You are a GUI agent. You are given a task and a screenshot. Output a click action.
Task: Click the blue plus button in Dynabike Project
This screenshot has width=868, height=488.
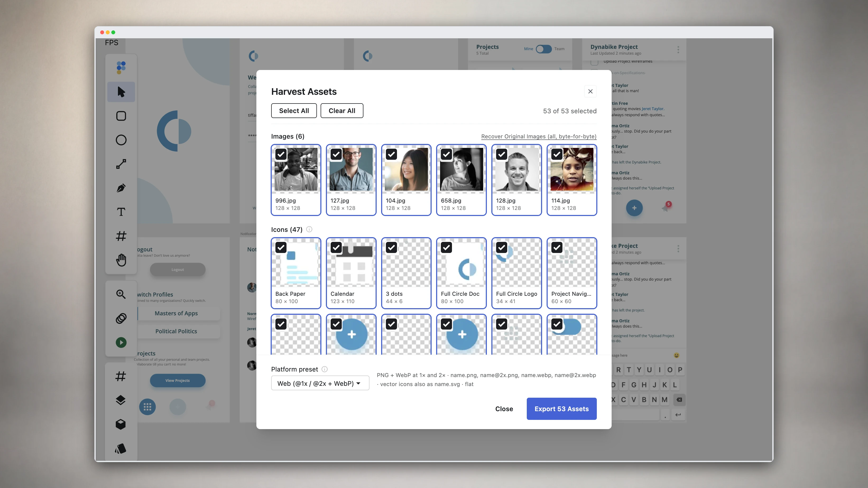634,208
